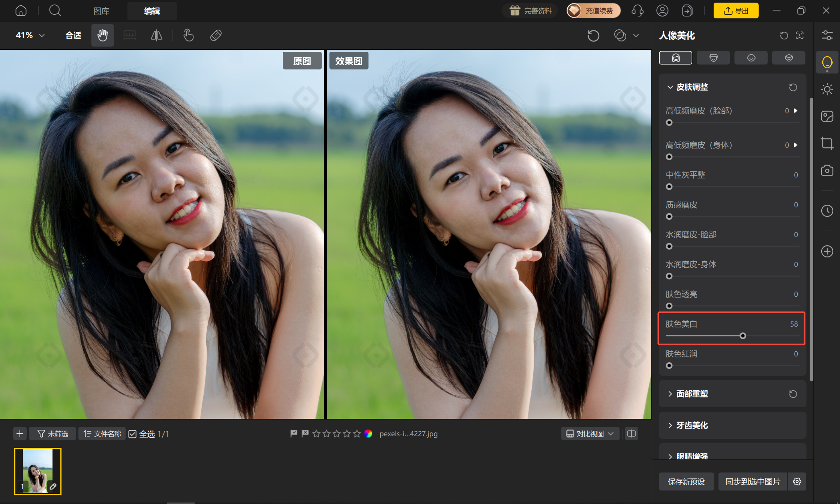The width and height of the screenshot is (840, 504).
Task: Expand the 牙齿美化 section
Action: 670,426
